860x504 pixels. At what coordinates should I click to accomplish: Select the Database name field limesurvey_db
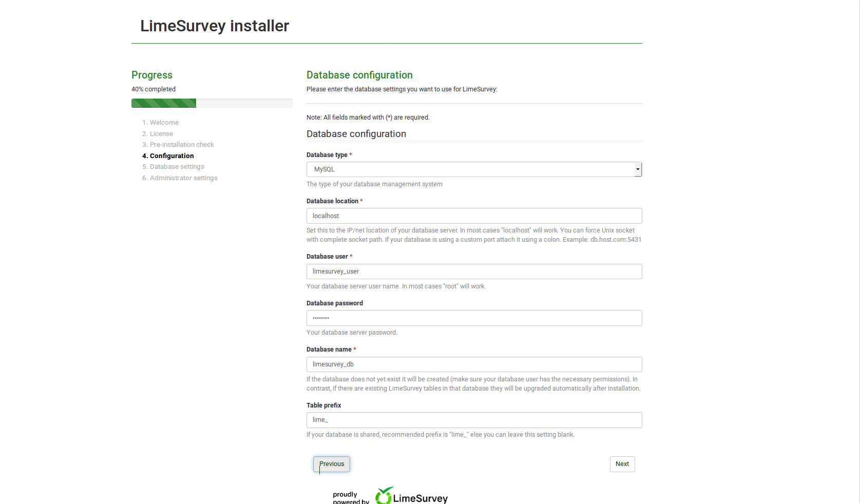[474, 364]
